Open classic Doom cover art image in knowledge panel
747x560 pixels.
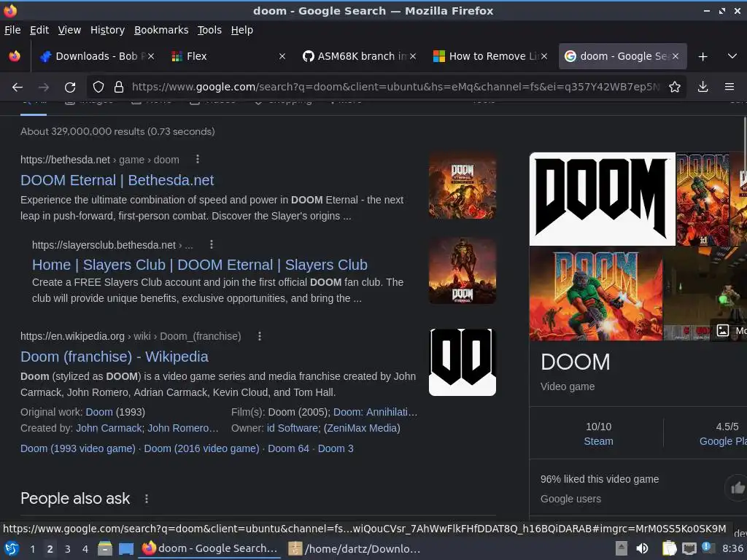point(596,294)
